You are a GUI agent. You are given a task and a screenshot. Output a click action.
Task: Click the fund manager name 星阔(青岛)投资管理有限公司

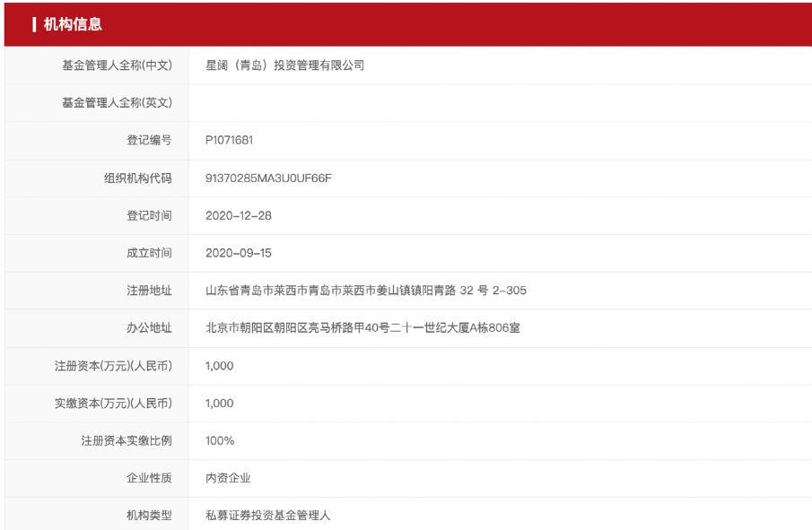284,65
